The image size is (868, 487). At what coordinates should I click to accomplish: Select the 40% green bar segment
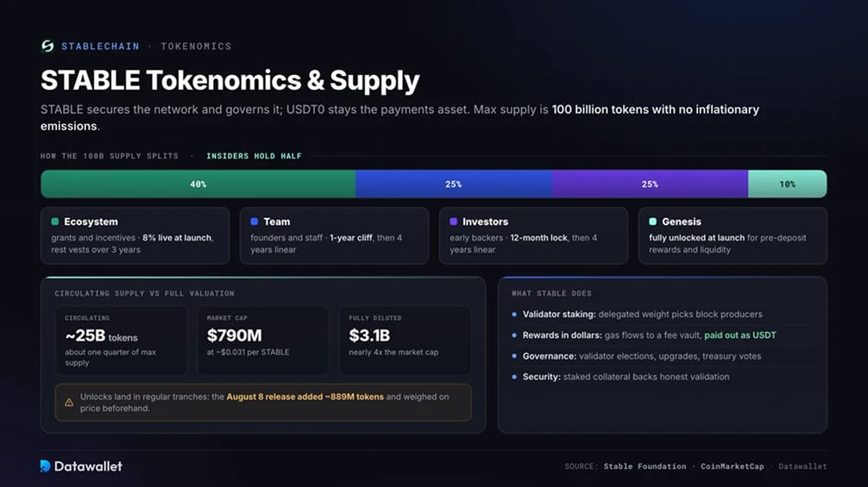click(x=198, y=184)
